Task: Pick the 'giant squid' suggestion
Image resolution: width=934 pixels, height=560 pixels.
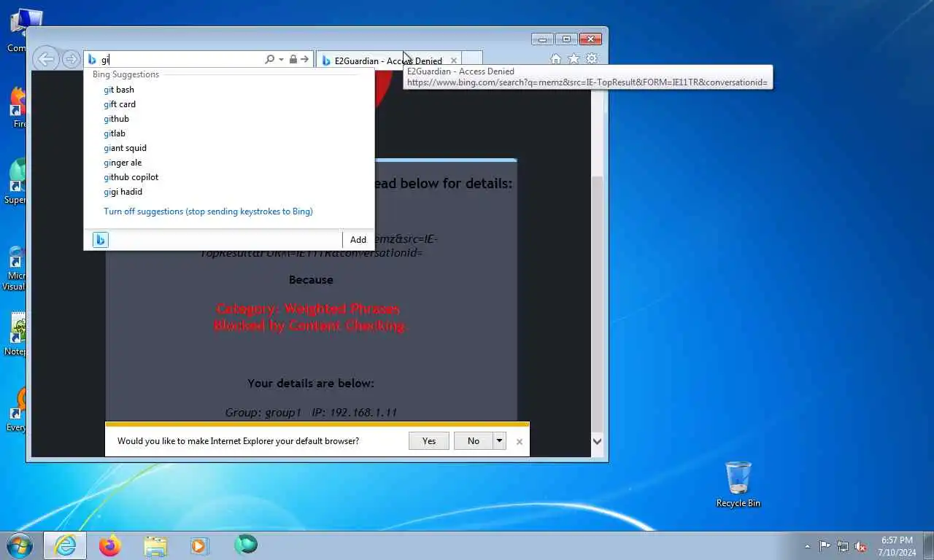Action: [x=229, y=148]
